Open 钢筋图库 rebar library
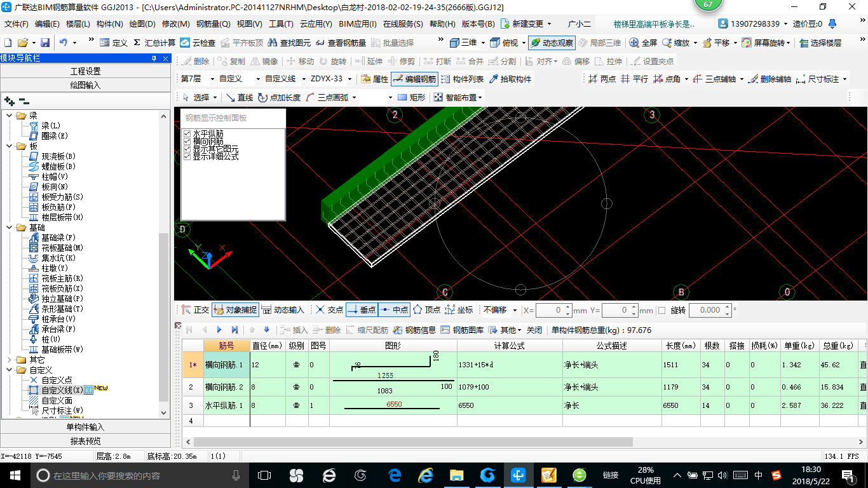868x488 pixels. pos(462,330)
